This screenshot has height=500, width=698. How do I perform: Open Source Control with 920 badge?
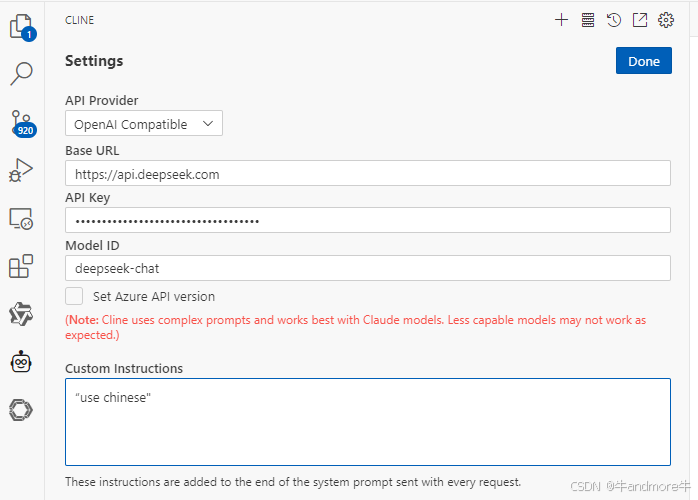[x=22, y=123]
